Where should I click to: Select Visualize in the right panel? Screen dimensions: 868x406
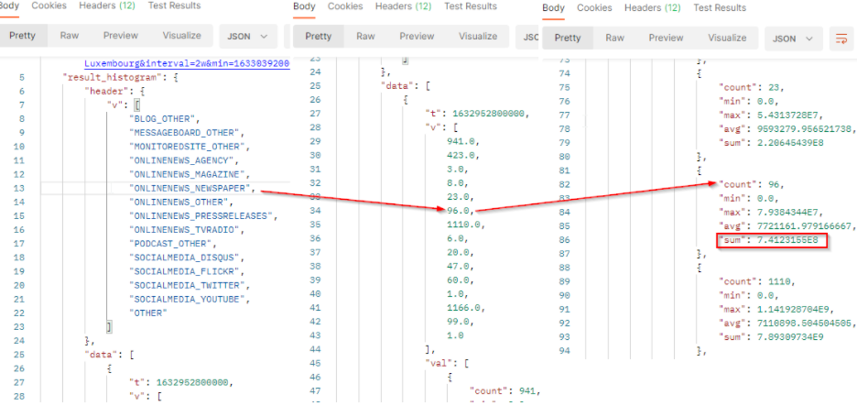[727, 38]
